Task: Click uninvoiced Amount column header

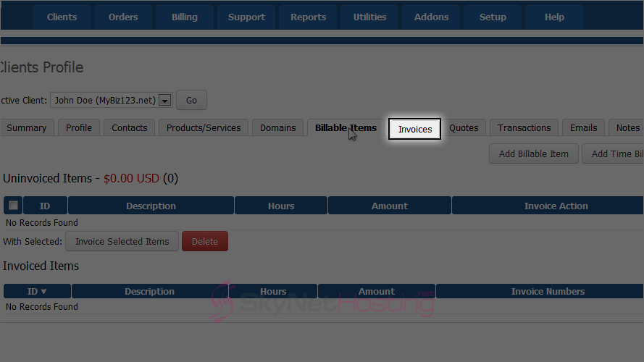Action: [x=389, y=206]
